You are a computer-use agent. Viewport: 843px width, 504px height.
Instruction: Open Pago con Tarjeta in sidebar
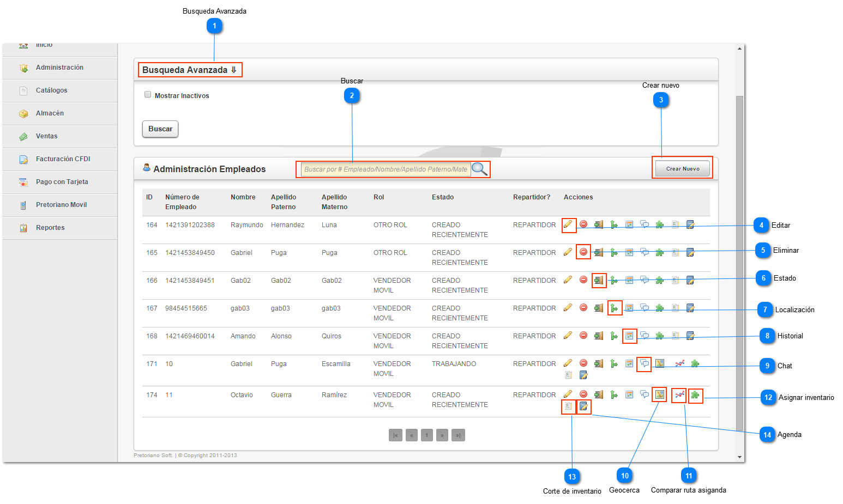pyautogui.click(x=59, y=182)
